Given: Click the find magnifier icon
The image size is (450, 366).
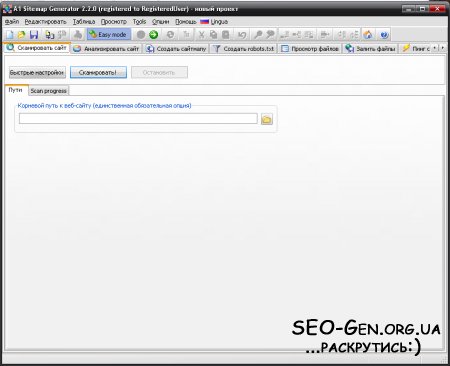Looking at the screenshot, I should pyautogui.click(x=258, y=34).
